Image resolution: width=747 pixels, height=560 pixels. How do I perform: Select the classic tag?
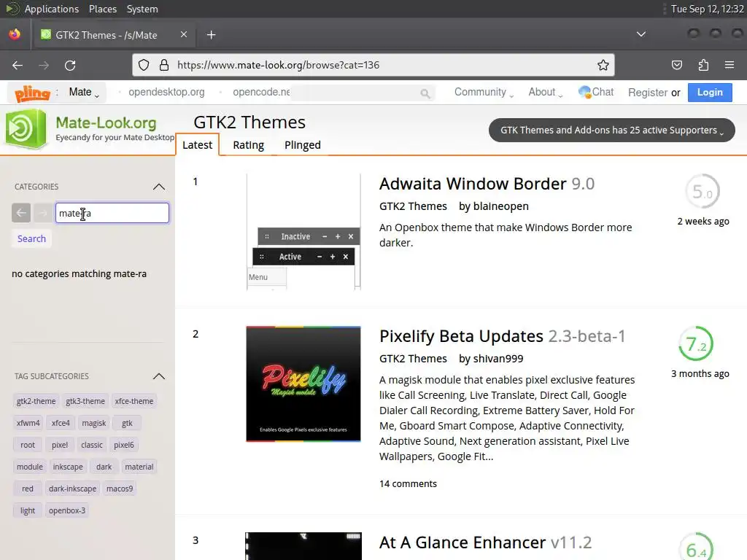tap(91, 445)
